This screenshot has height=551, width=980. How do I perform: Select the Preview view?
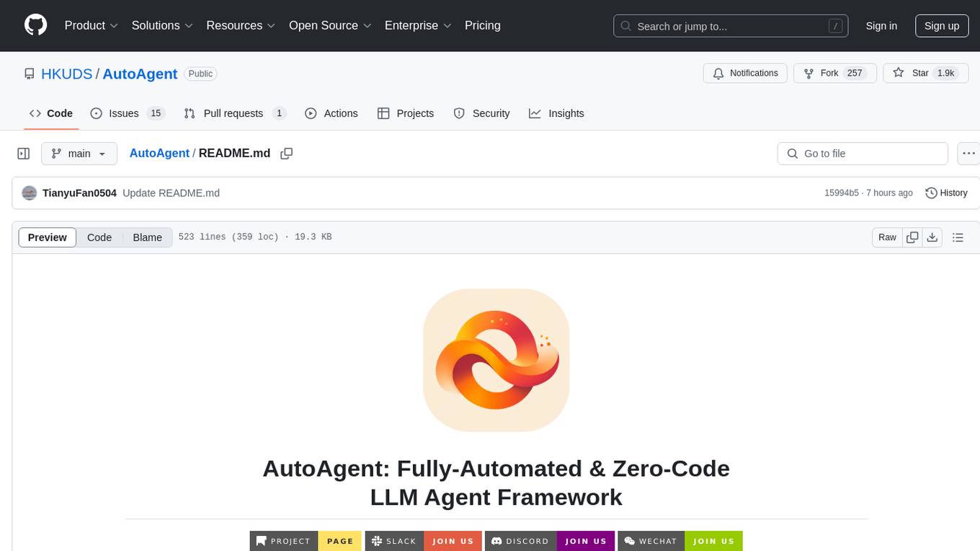pos(48,237)
